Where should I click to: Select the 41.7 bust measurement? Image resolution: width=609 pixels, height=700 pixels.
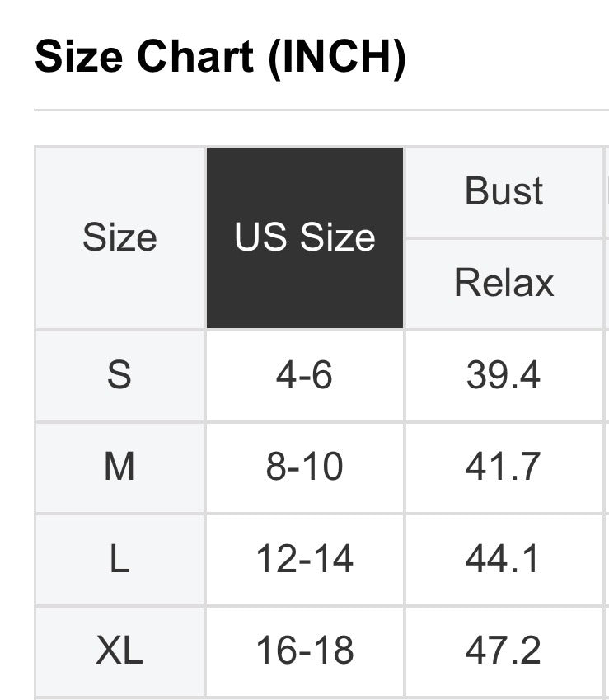coord(504,467)
